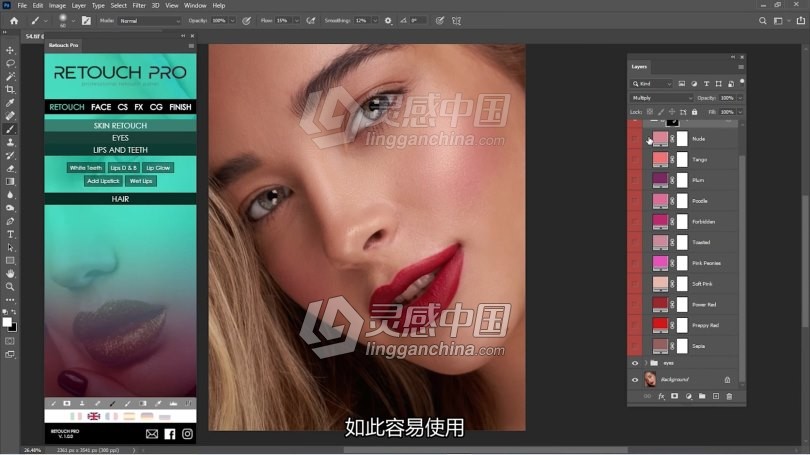
Task: Create a new group folder icon
Action: 702,396
